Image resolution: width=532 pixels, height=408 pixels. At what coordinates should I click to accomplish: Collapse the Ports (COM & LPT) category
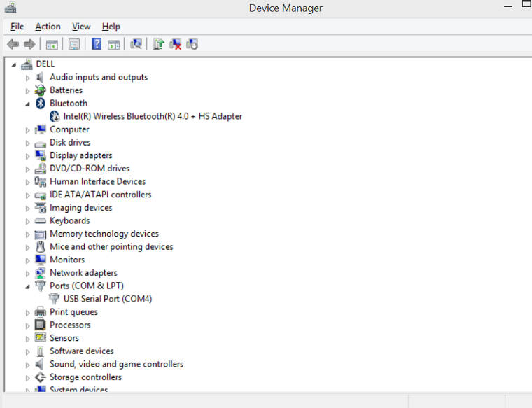coord(27,287)
